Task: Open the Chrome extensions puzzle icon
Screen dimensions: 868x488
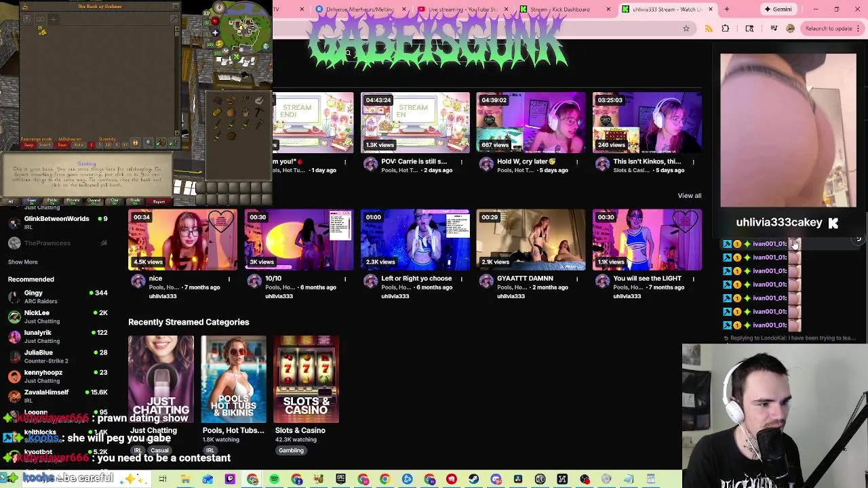Action: pyautogui.click(x=726, y=28)
